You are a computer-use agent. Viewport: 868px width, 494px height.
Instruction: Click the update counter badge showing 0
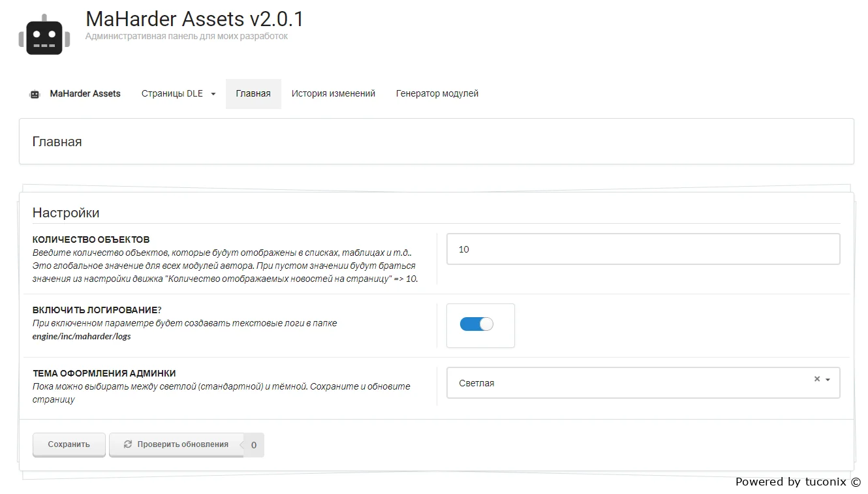pos(254,445)
